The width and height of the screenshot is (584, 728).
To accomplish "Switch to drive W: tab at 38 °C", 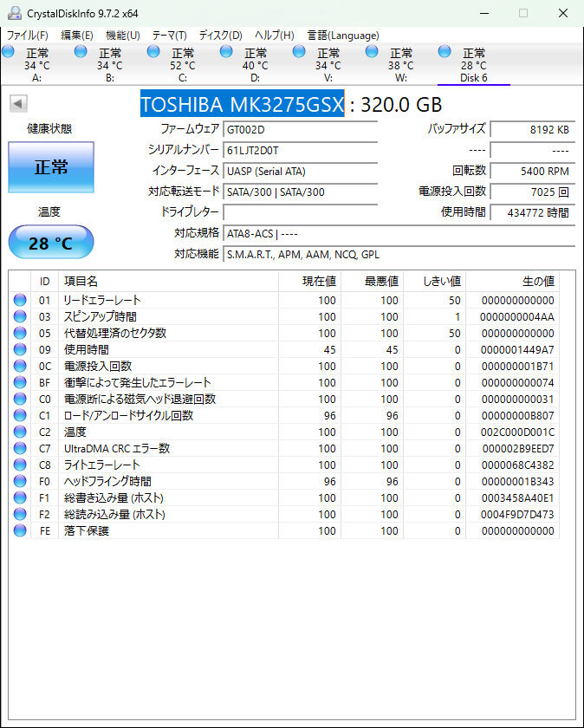I will (401, 65).
